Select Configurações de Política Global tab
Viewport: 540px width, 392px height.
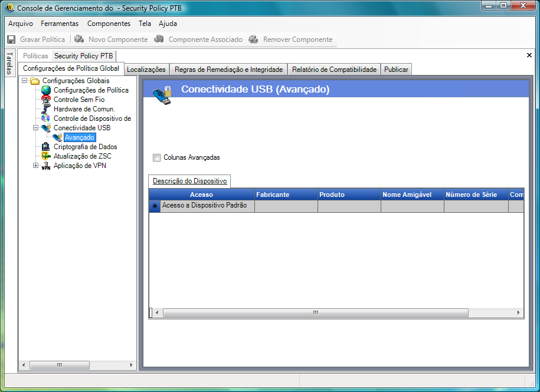click(x=71, y=68)
